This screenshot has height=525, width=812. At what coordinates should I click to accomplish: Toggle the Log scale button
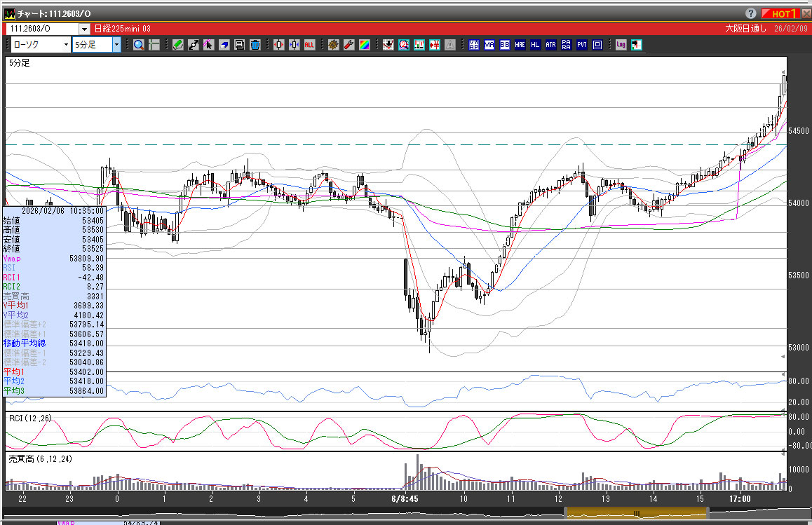(x=621, y=45)
